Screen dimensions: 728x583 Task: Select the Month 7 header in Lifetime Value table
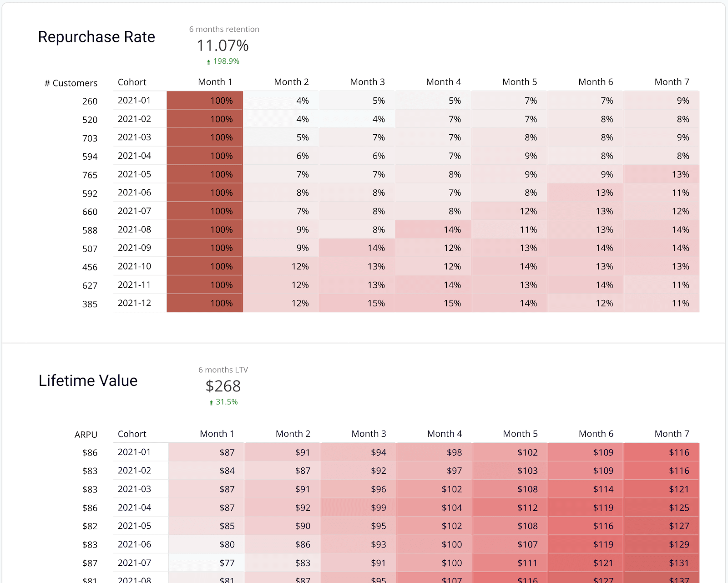pos(672,434)
